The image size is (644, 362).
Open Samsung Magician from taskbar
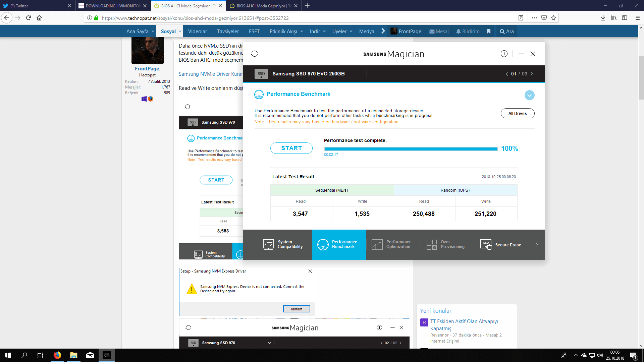pos(106,355)
